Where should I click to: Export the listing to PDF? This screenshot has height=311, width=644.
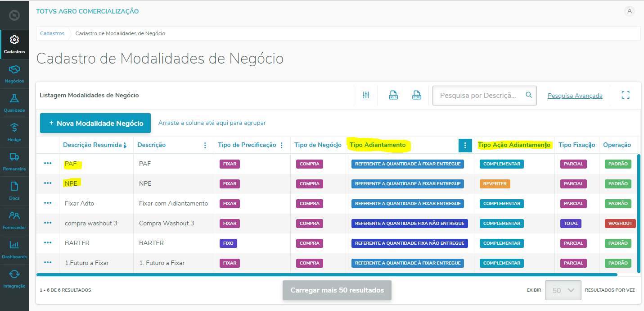pos(417,95)
